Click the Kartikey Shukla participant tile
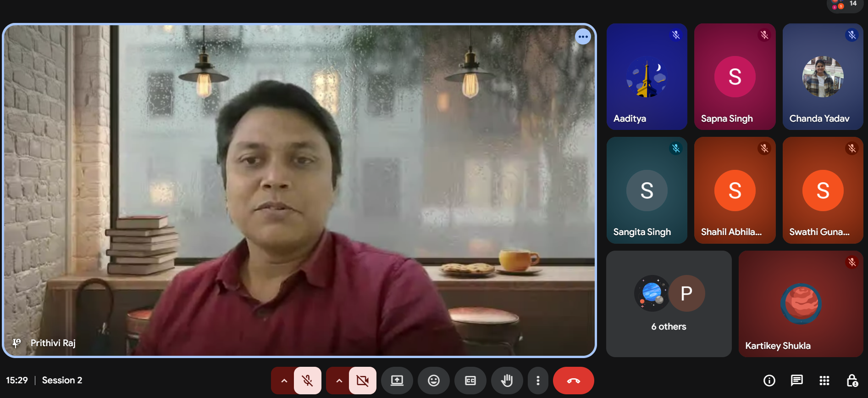The height and width of the screenshot is (398, 868). tap(801, 304)
